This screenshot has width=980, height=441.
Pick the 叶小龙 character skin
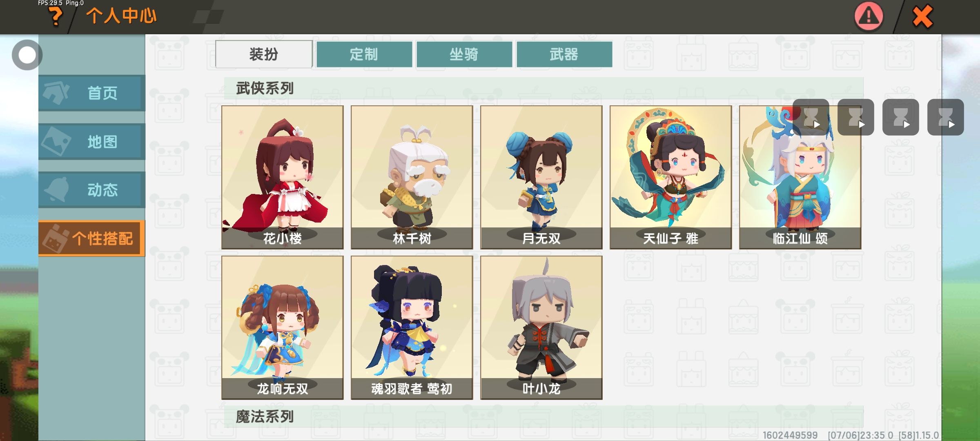[x=541, y=327]
